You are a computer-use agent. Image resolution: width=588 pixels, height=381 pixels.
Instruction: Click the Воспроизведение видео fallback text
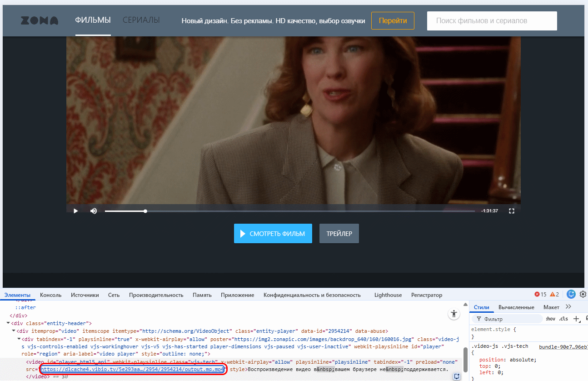tap(348, 369)
